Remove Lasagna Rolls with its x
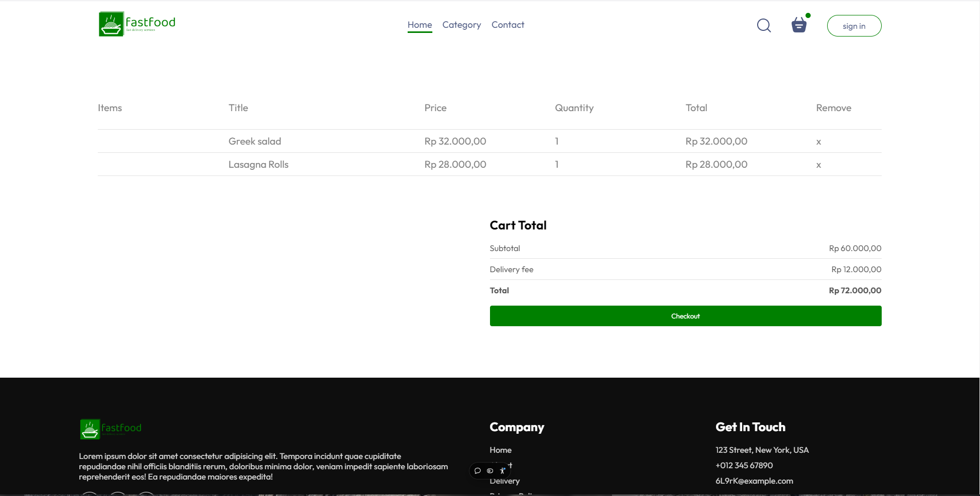Screen dimensions: 980x496 tap(818, 165)
